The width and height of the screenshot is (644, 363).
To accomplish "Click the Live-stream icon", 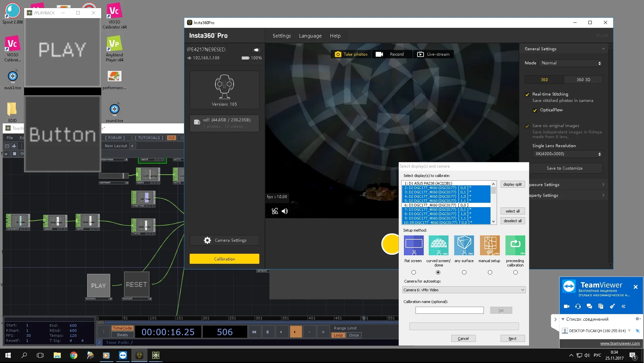I will point(420,54).
